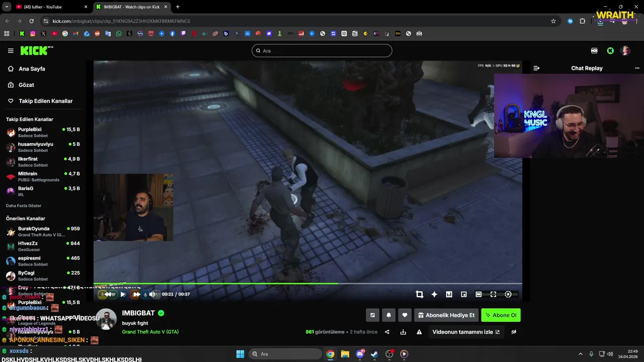Click the play button on the clip player
This screenshot has height=362, width=644.
(123, 295)
